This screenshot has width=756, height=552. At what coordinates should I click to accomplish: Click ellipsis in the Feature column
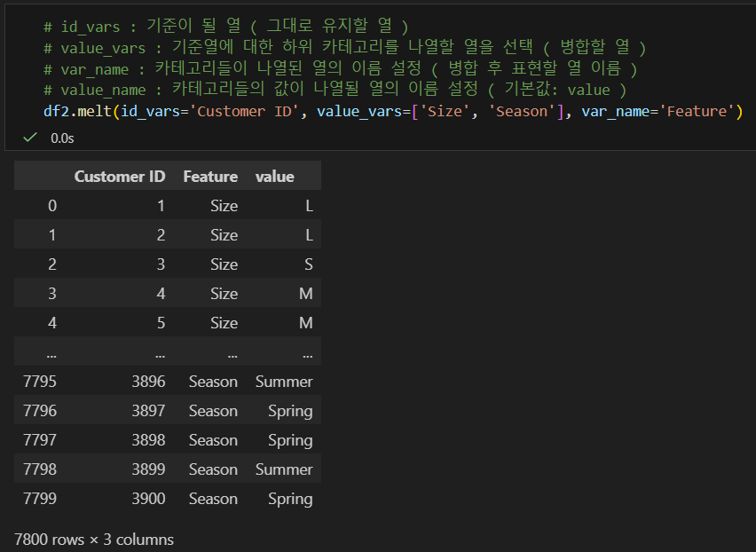[x=232, y=355]
